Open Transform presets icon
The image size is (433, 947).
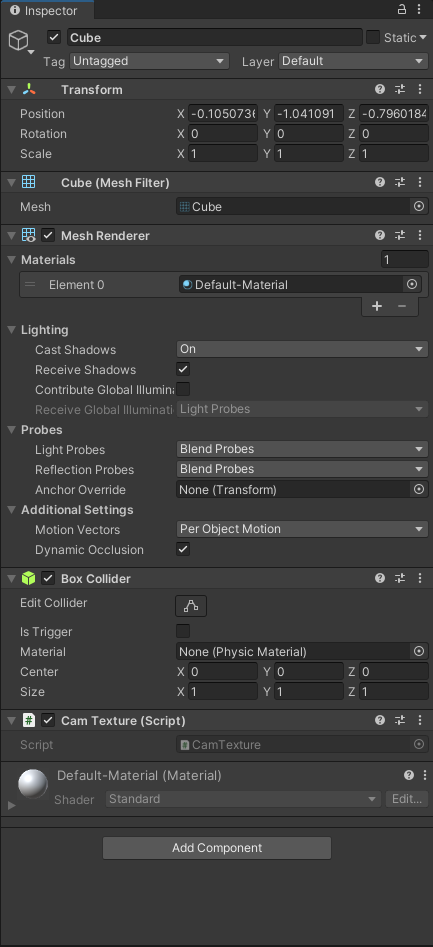click(400, 89)
